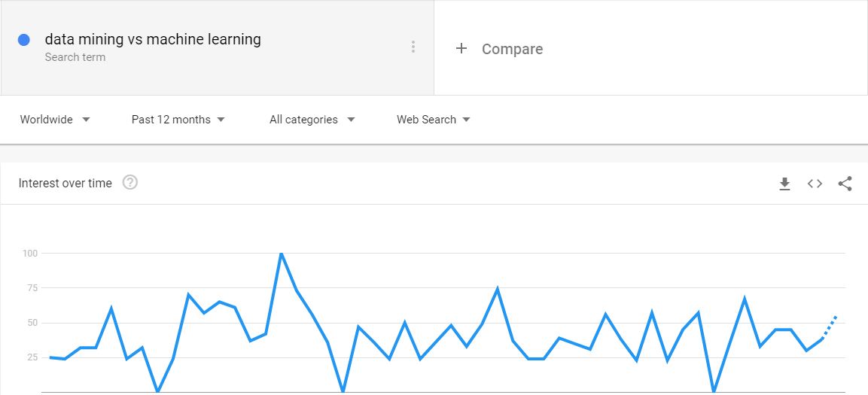Open the embed code icon
Image resolution: width=868 pixels, height=395 pixels.
pos(815,184)
